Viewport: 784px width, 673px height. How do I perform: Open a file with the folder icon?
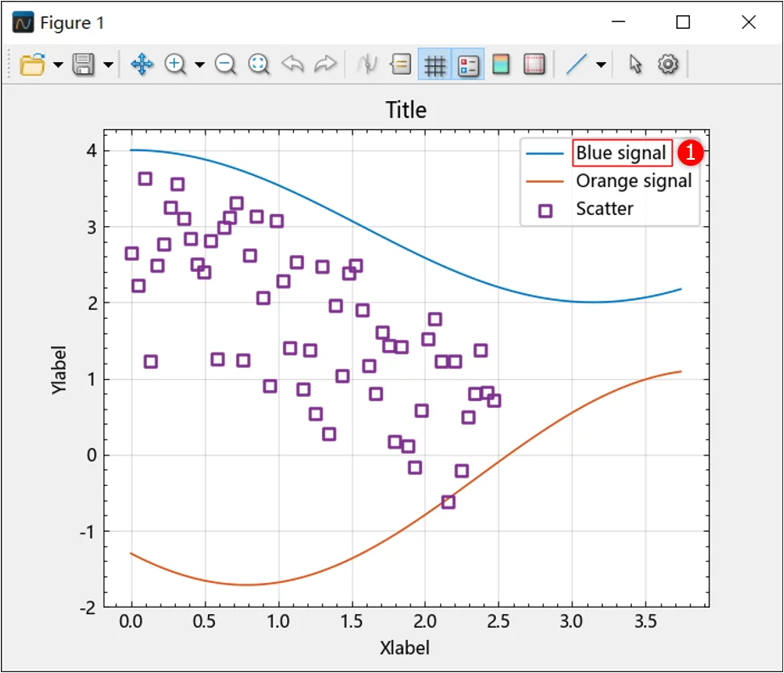(32, 65)
